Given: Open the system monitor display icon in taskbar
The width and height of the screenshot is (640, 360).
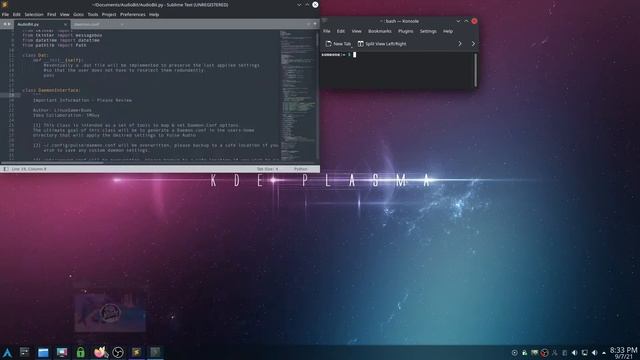Looking at the screenshot, I should [x=62, y=352].
